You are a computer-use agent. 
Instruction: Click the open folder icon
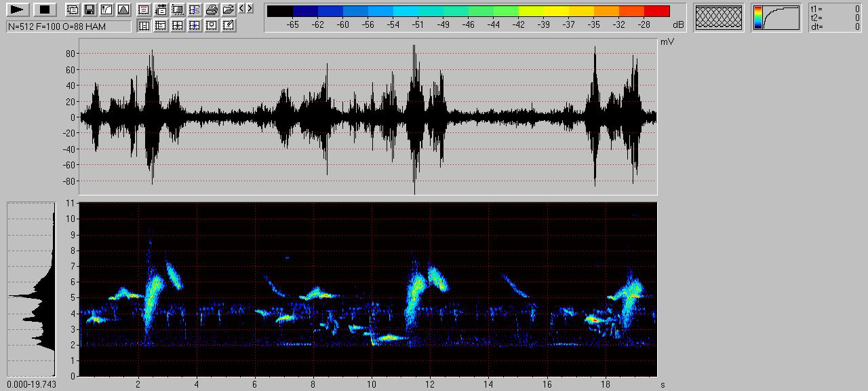229,10
